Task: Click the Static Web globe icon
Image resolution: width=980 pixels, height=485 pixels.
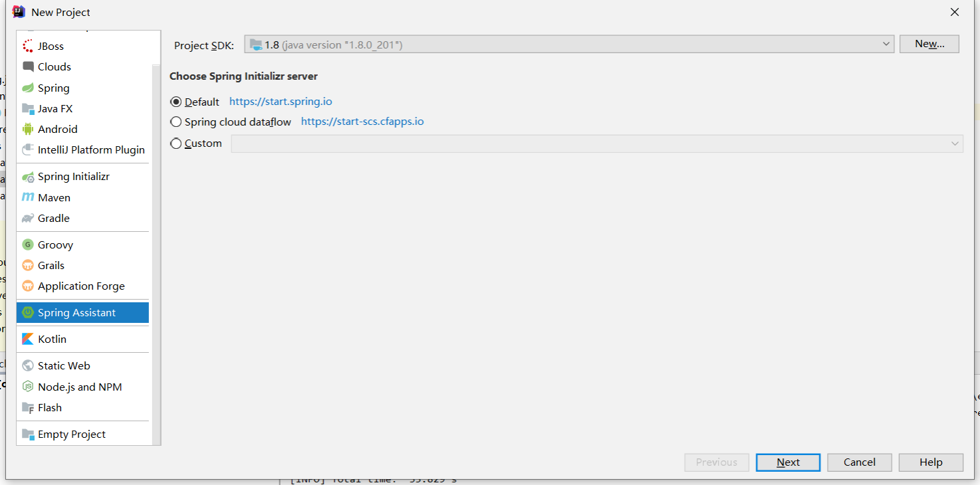Action: (x=28, y=366)
